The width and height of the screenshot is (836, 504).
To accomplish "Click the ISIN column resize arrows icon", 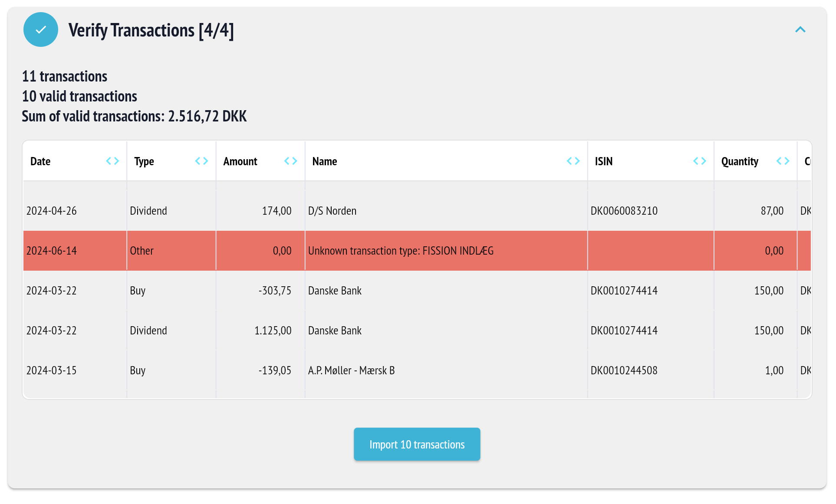I will (x=699, y=161).
